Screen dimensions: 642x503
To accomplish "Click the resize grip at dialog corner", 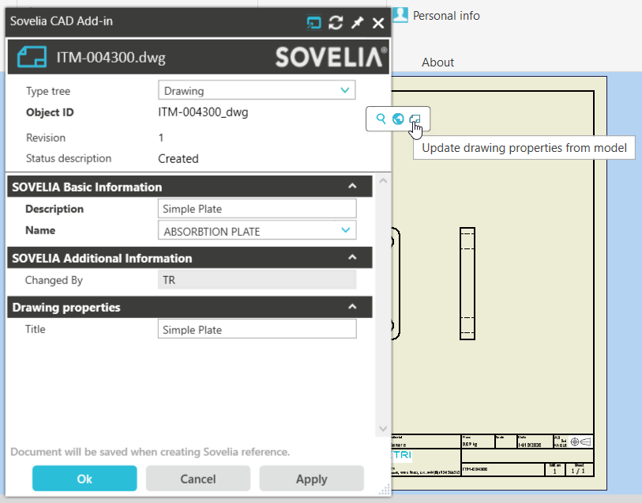I will click(x=385, y=490).
